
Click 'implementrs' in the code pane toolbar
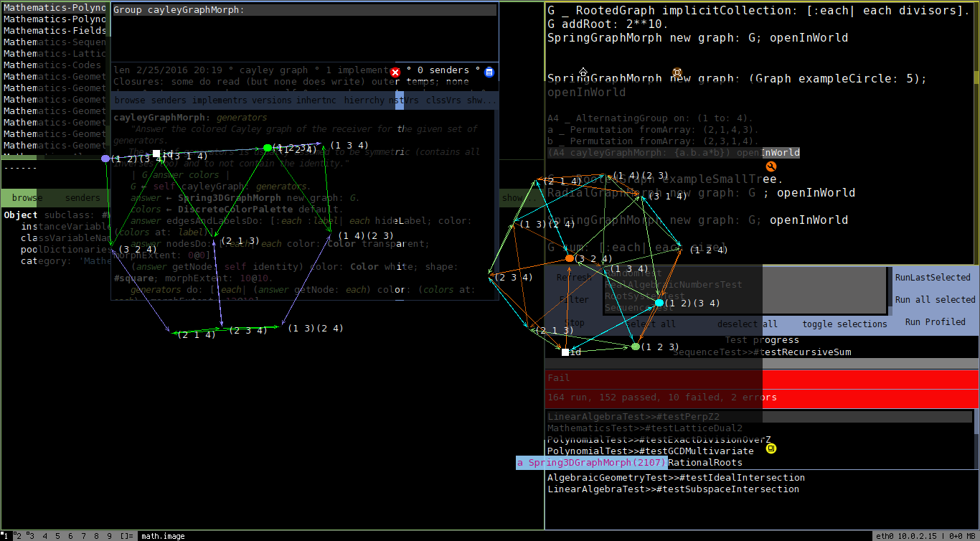point(220,100)
